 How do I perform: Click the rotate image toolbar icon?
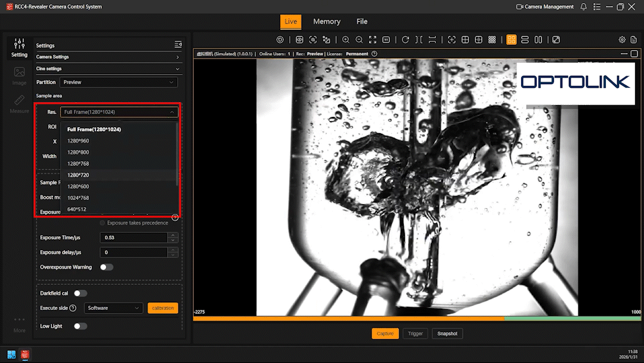click(x=405, y=39)
